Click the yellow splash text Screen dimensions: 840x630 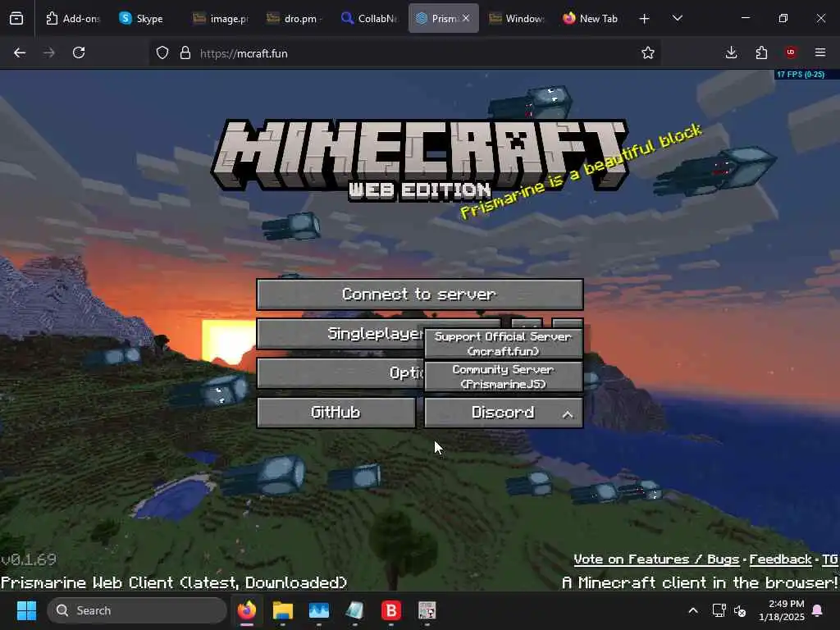[582, 171]
